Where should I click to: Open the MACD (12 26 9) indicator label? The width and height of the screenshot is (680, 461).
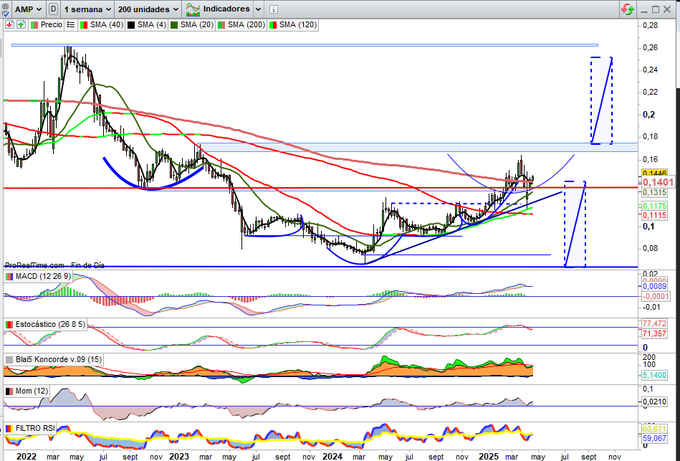pos(38,276)
